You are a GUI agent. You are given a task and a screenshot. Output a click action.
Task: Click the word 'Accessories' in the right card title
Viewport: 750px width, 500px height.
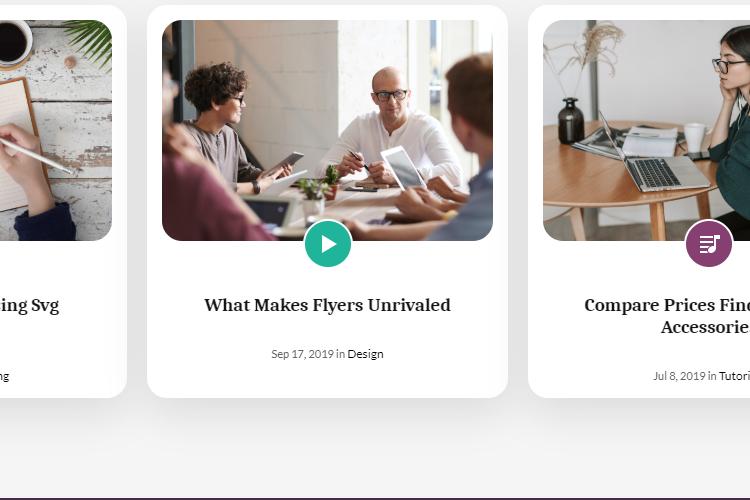pos(706,327)
